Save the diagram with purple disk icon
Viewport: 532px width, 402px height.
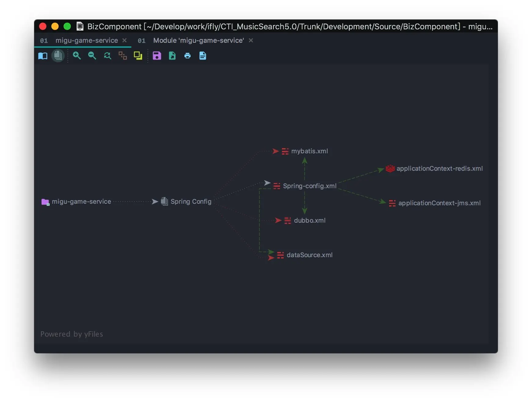click(157, 56)
